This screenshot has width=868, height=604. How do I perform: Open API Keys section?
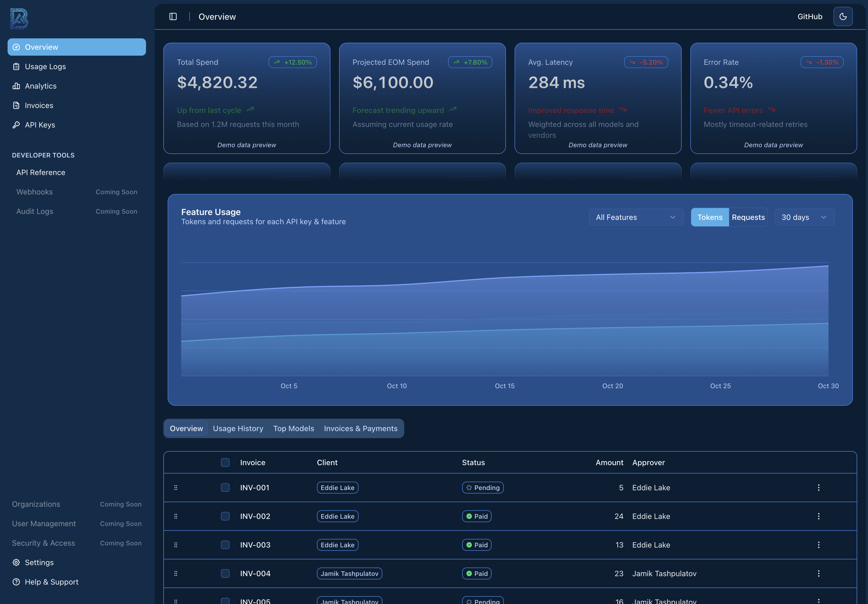pos(40,125)
